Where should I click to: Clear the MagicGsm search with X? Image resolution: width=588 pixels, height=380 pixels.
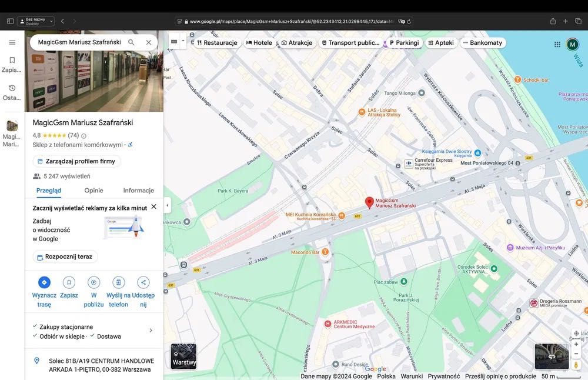click(x=149, y=42)
